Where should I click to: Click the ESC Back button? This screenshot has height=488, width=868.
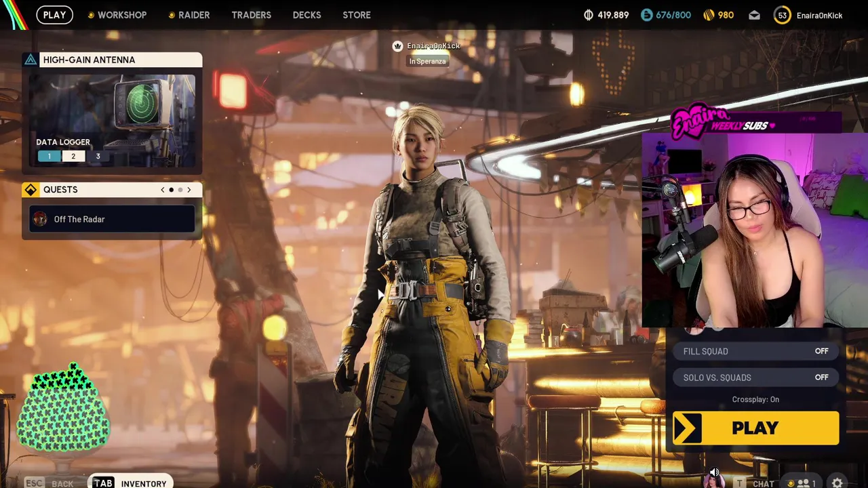pos(49,483)
